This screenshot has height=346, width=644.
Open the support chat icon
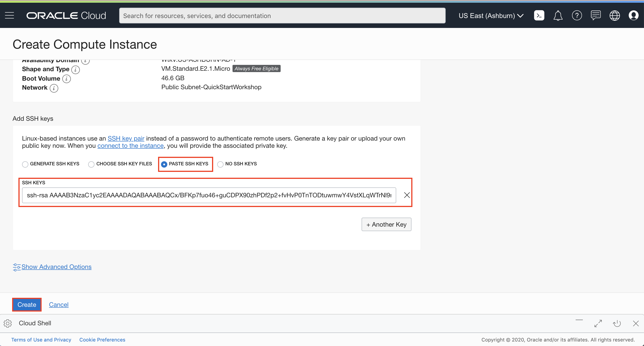595,16
